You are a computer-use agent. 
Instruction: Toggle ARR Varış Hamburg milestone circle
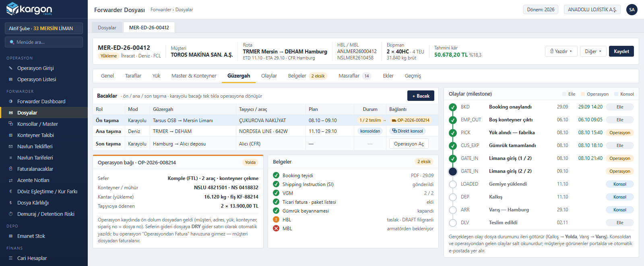coord(453,210)
